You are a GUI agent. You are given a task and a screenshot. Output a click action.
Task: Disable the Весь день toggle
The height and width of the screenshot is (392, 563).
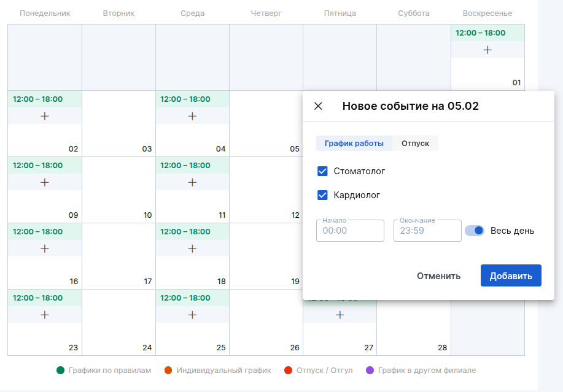click(475, 231)
